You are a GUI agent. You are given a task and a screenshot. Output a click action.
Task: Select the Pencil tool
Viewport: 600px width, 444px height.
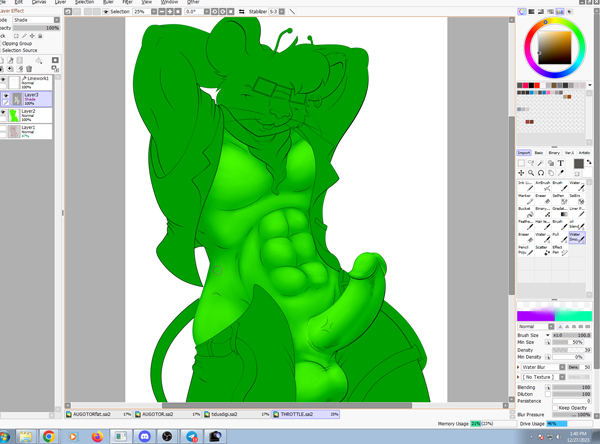(525, 249)
